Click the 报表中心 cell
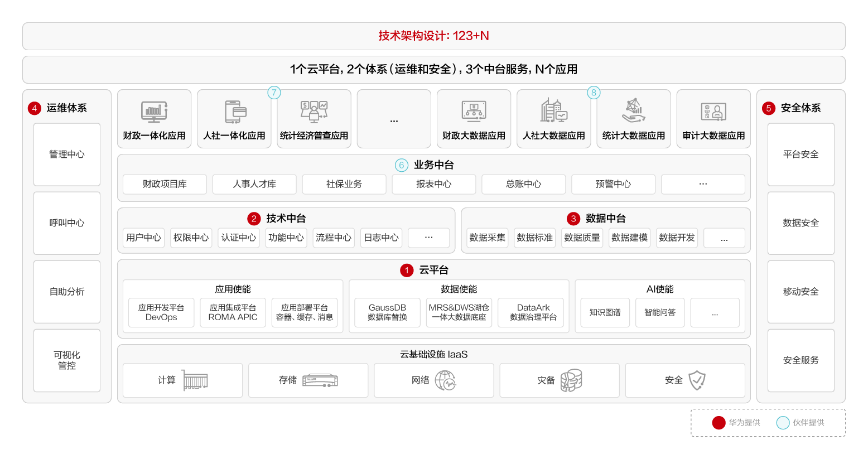 click(434, 184)
